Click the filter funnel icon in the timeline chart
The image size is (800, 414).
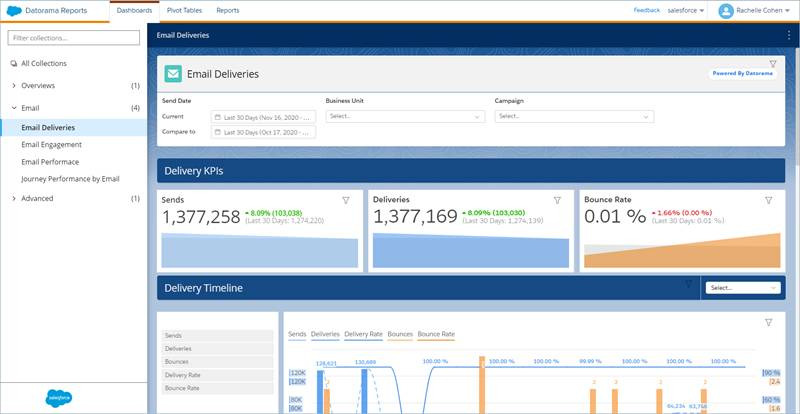768,322
